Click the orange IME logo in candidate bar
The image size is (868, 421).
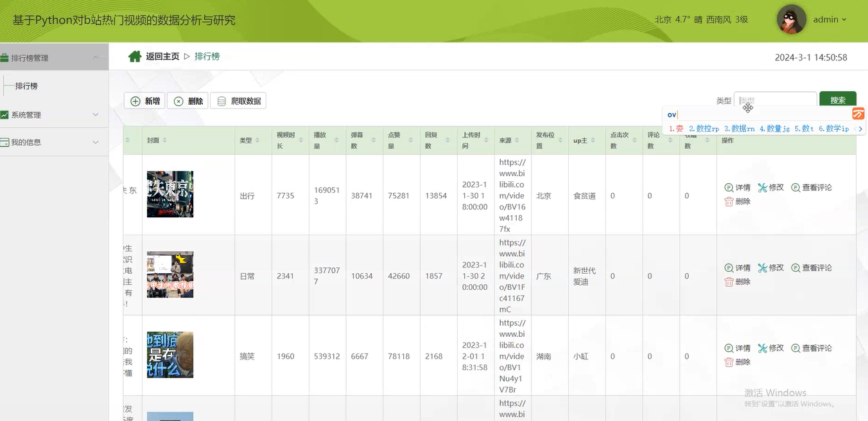[858, 114]
